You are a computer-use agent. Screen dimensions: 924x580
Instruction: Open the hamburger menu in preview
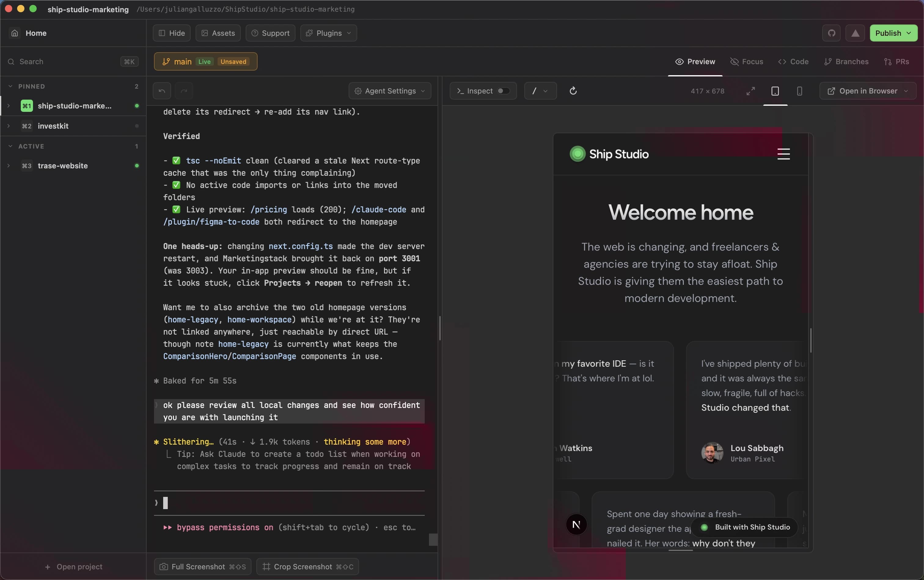[783, 154]
